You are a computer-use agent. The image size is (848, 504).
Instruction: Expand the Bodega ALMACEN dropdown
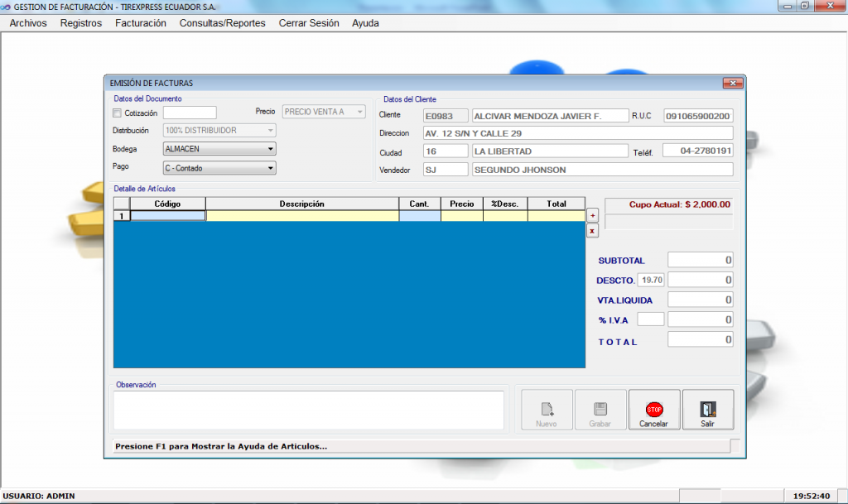tap(270, 149)
